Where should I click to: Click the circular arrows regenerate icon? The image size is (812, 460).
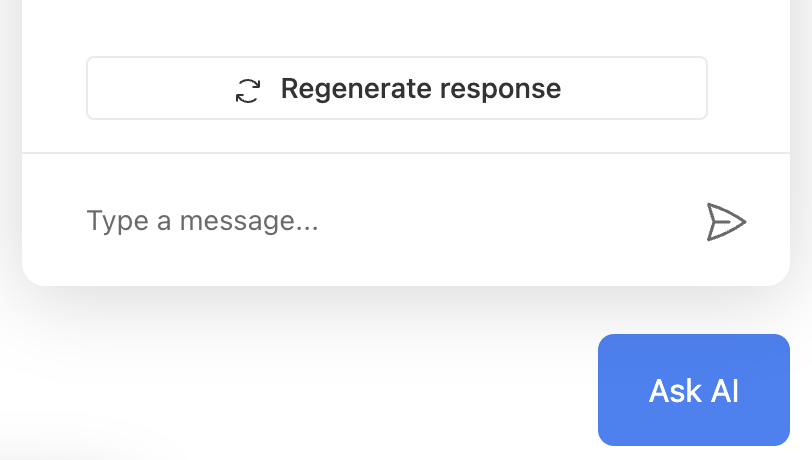click(x=248, y=90)
